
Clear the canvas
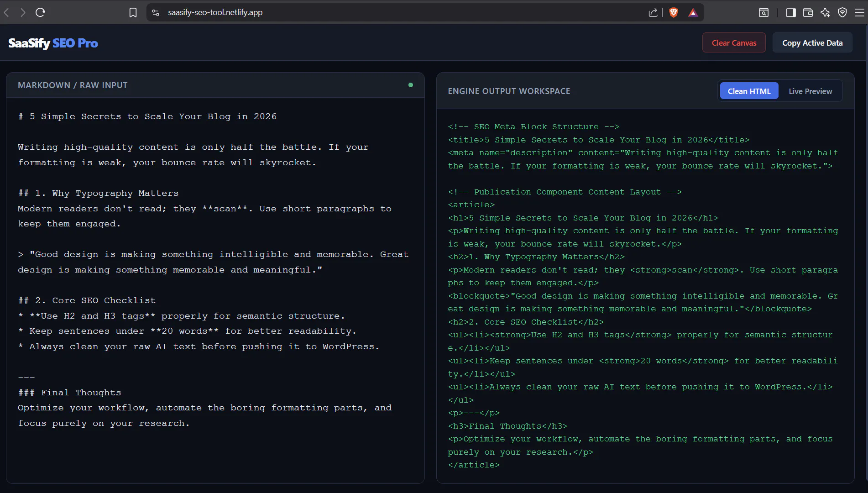pos(734,42)
